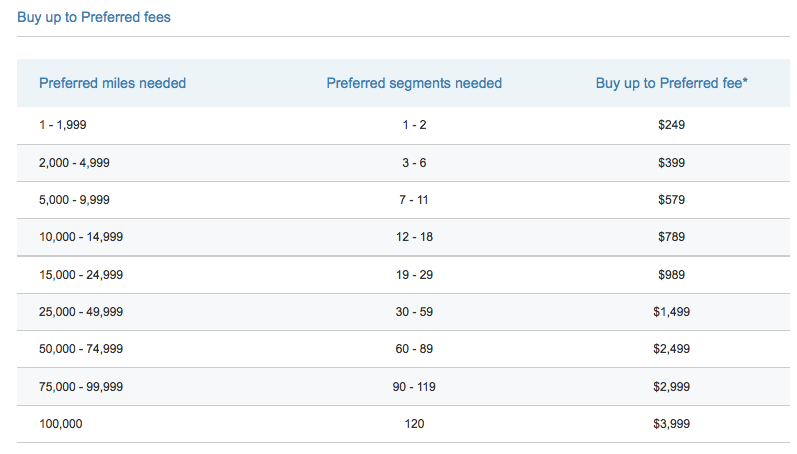Click the 'Buy up to Preferred fees' heading

click(x=94, y=17)
